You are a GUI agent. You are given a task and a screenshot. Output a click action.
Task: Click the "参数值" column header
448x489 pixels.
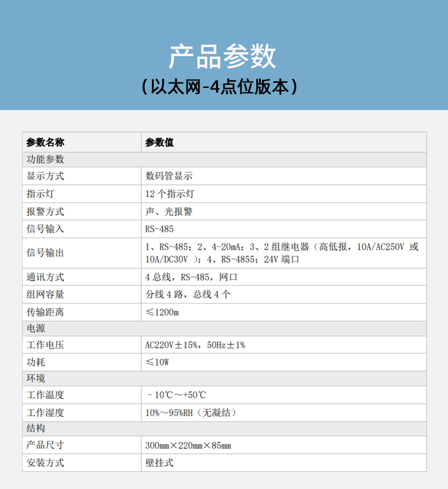159,142
